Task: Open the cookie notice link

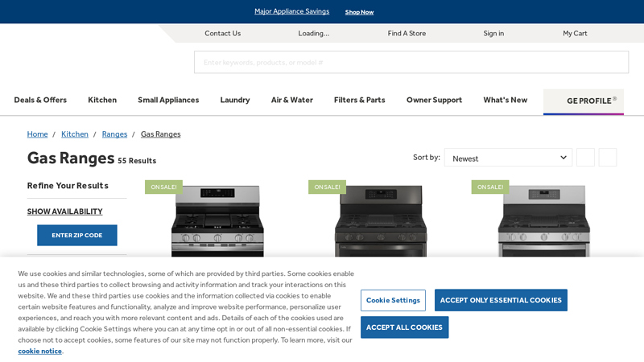Action: pyautogui.click(x=39, y=352)
